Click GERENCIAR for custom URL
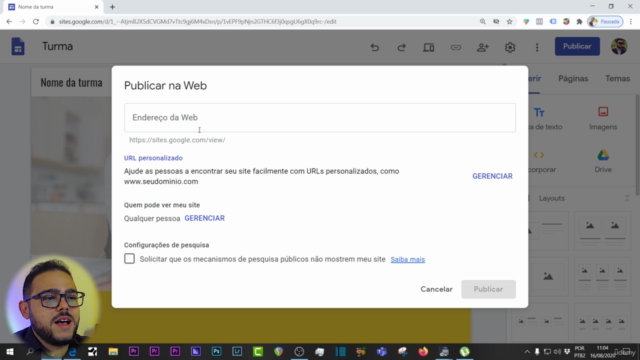Screen dimensions: 640x360 point(492,176)
